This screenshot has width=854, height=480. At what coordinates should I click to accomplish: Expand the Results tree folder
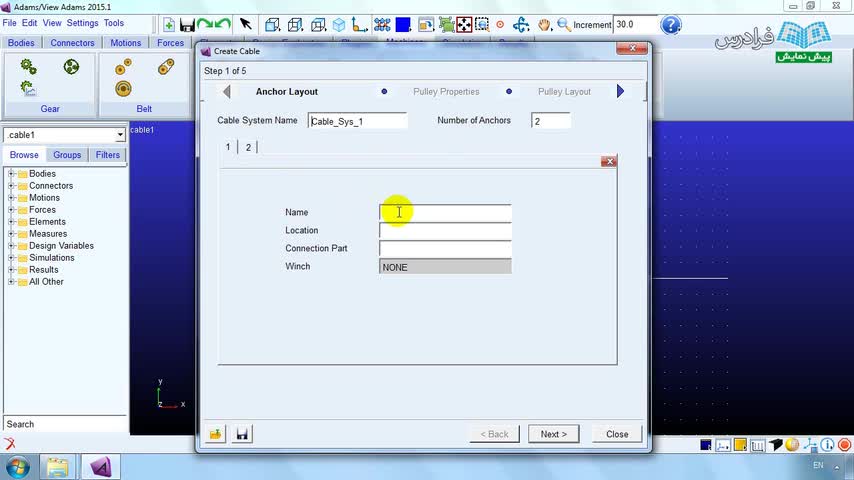[x=11, y=270]
